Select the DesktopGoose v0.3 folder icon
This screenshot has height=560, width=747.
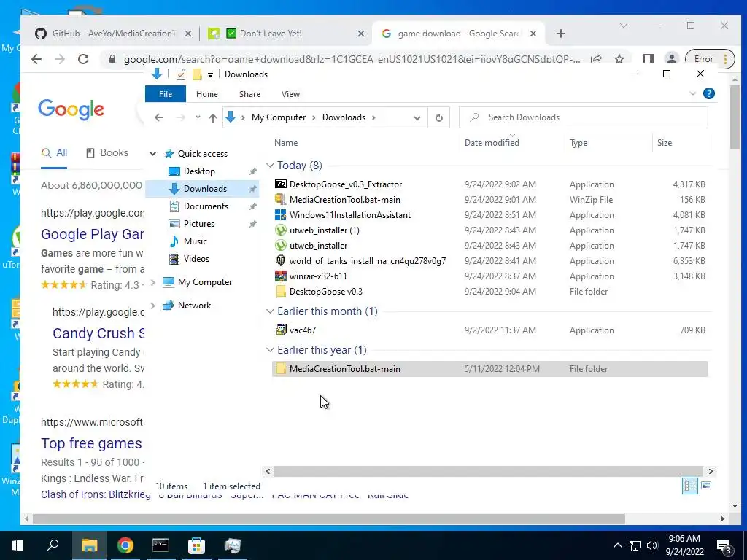coord(281,292)
